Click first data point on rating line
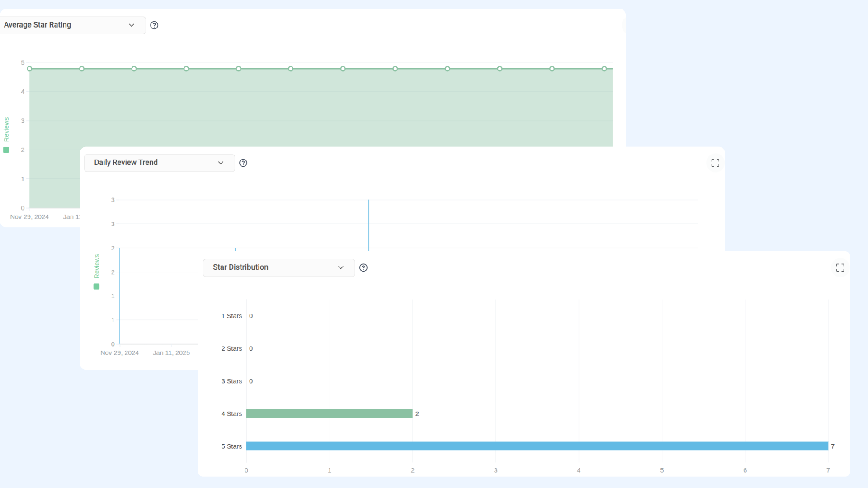The width and height of the screenshot is (868, 488). coord(29,69)
